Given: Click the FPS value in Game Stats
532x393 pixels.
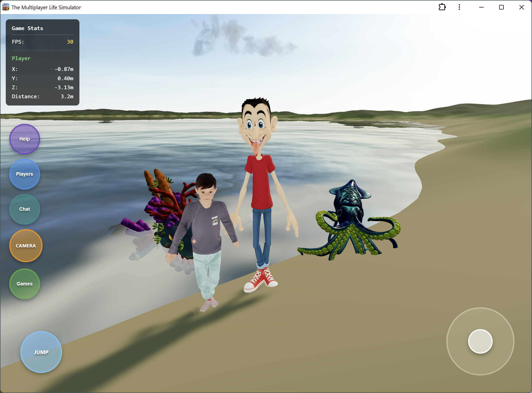Looking at the screenshot, I should click(x=70, y=42).
